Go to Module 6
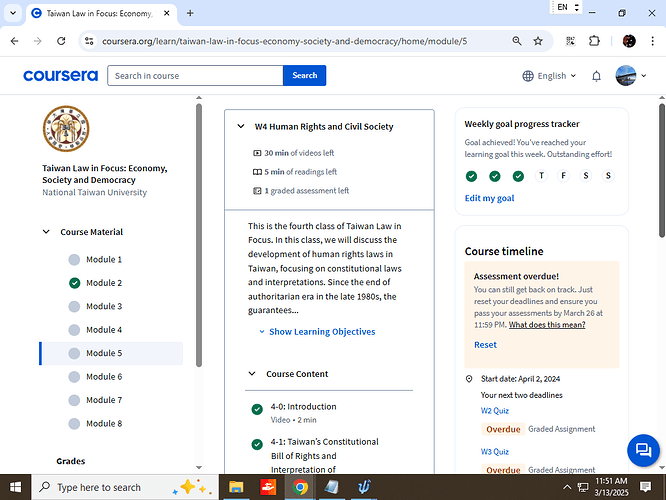The image size is (666, 500). click(x=104, y=377)
